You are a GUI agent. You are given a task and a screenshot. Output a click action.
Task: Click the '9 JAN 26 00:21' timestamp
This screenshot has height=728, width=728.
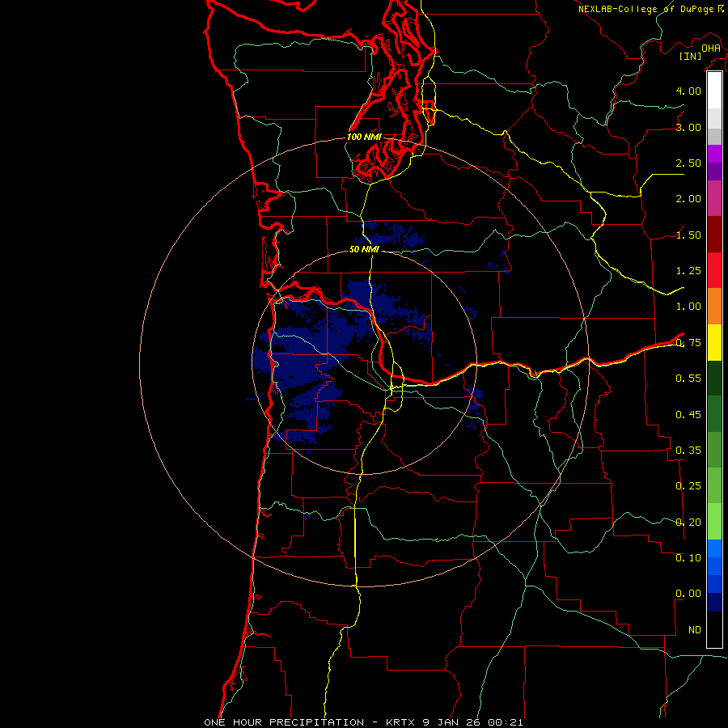click(x=472, y=722)
